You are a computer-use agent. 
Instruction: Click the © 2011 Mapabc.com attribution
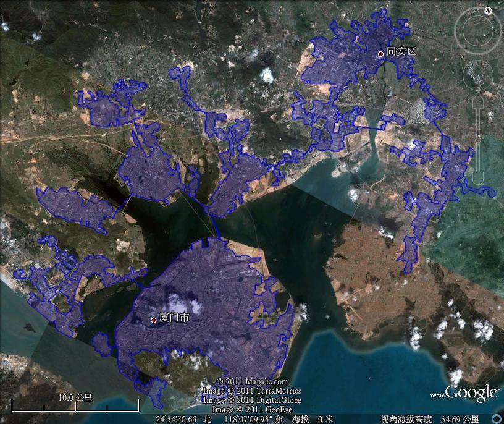(x=252, y=382)
